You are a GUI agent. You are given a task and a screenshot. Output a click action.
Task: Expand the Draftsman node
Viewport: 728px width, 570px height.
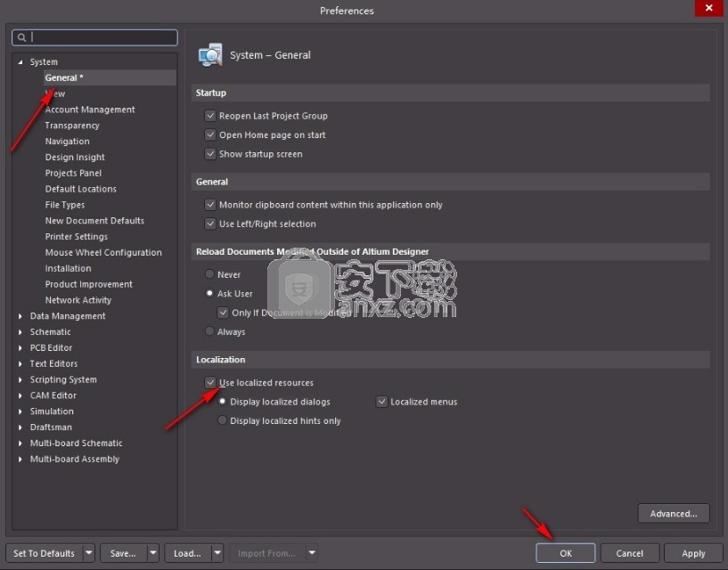click(x=20, y=427)
